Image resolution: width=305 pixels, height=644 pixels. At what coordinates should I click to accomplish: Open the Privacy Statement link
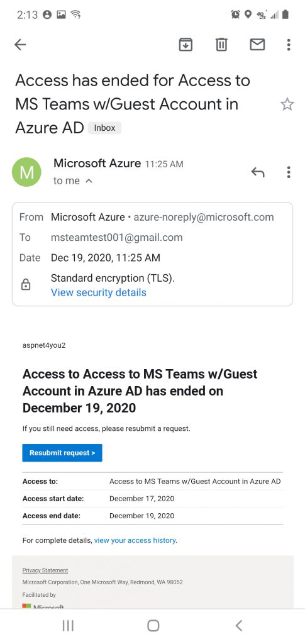coord(45,570)
